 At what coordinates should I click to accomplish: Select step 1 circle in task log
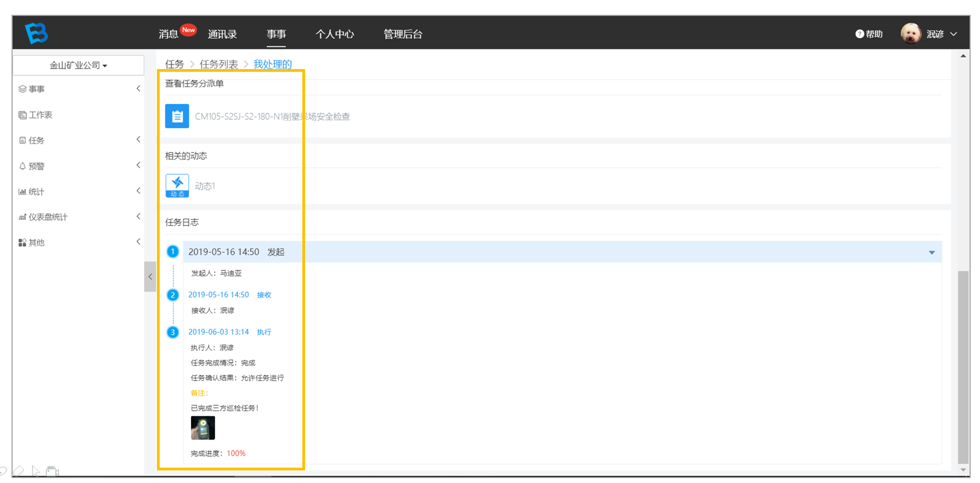[173, 252]
